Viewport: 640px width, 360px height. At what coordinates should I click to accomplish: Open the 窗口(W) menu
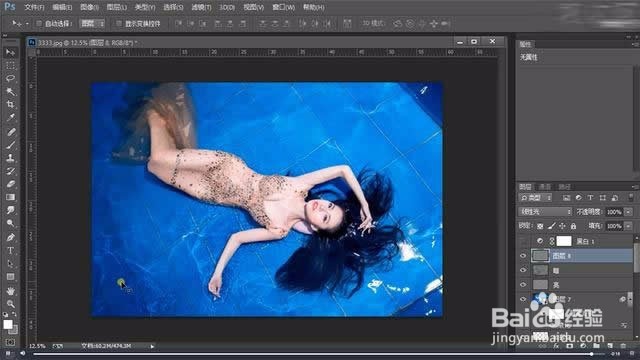pyautogui.click(x=283, y=7)
